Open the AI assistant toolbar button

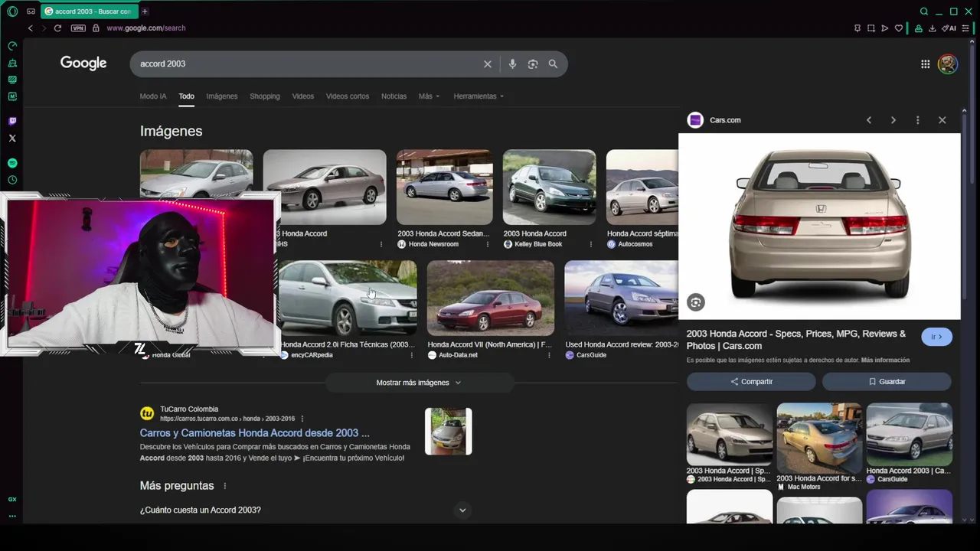[x=949, y=28]
